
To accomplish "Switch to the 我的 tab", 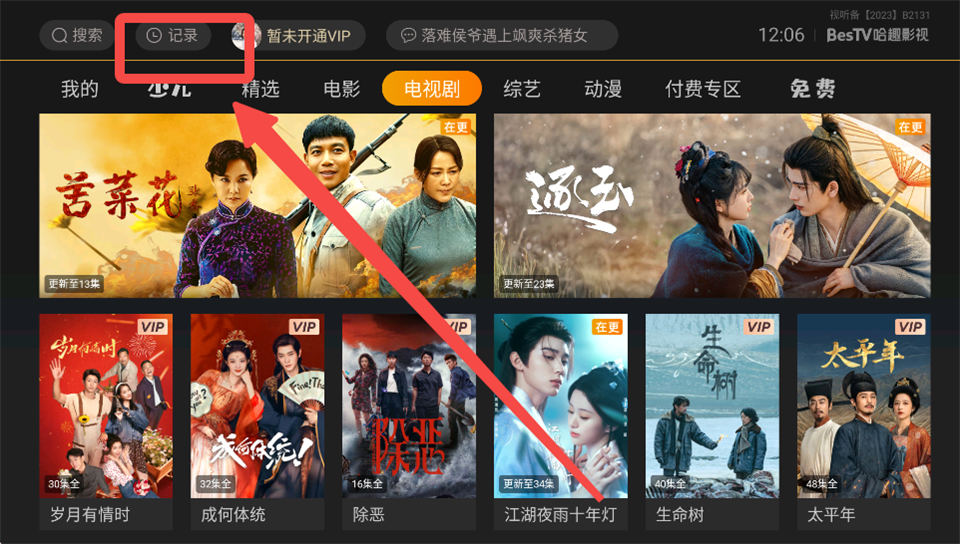I will (x=80, y=89).
